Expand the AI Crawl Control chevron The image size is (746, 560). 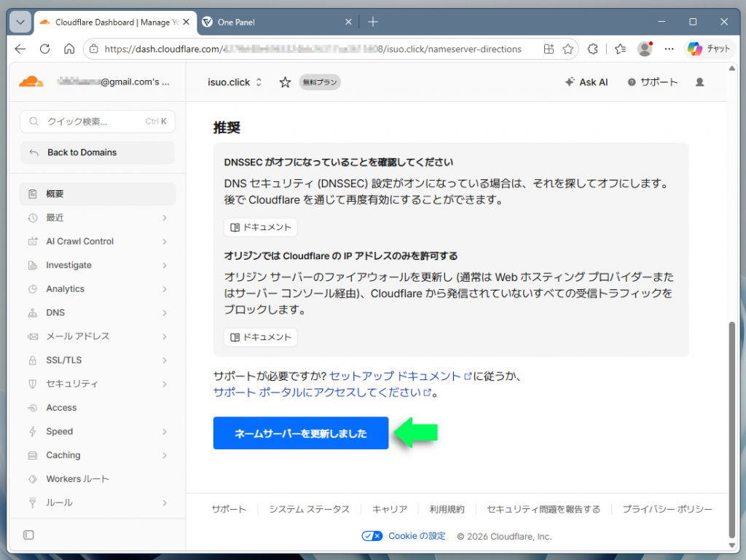coord(165,242)
